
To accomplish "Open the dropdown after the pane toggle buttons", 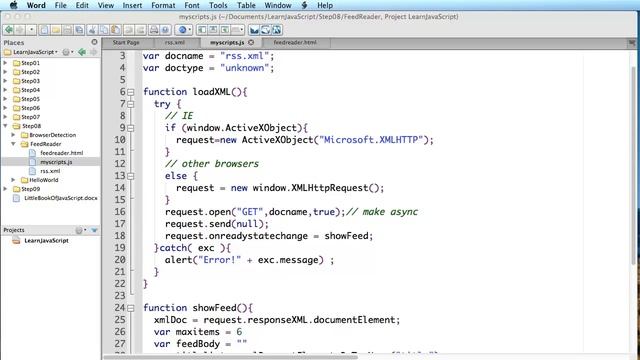I will click(238, 30).
